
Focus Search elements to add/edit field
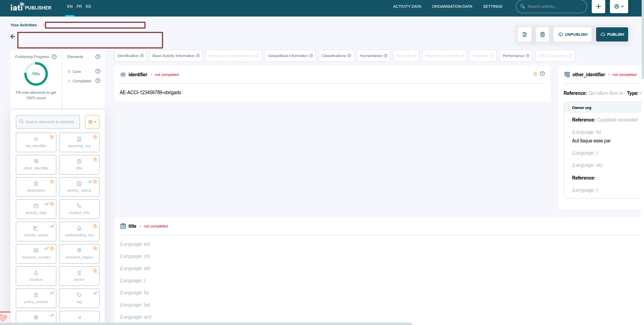pyautogui.click(x=48, y=122)
